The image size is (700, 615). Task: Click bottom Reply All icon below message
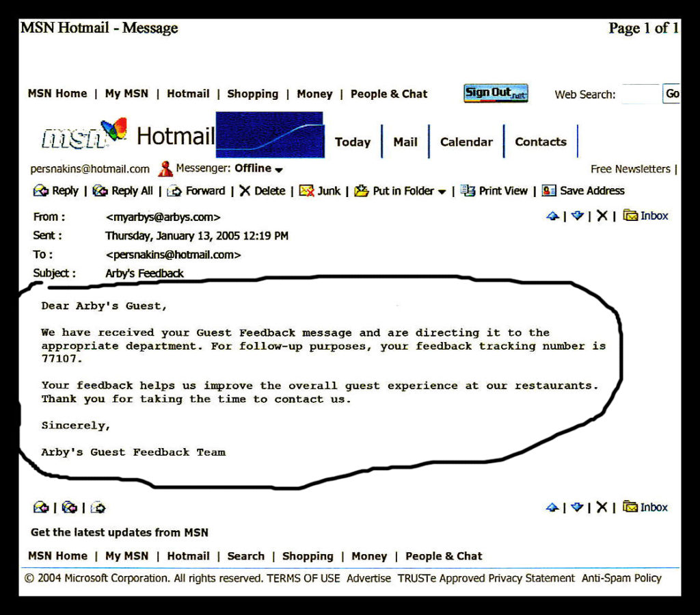pos(69,508)
